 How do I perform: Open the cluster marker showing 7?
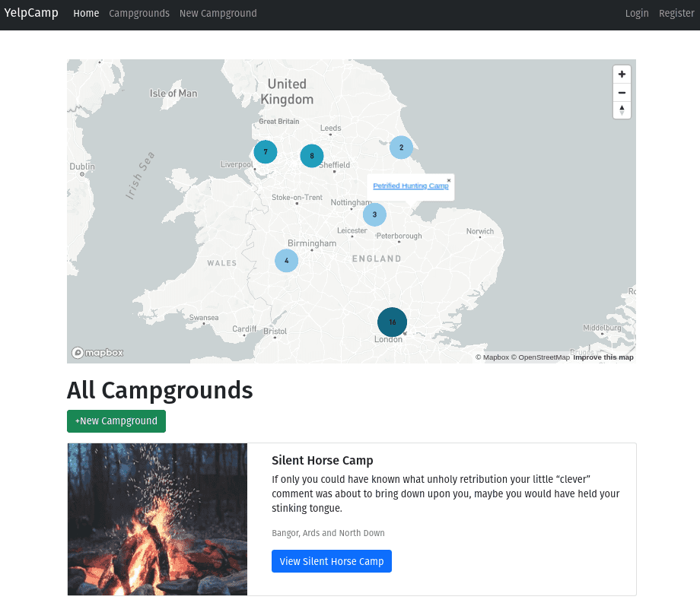pyautogui.click(x=266, y=151)
